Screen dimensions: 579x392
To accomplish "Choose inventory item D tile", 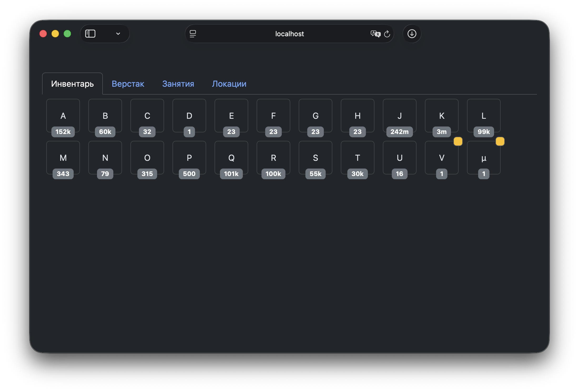I will (x=189, y=116).
